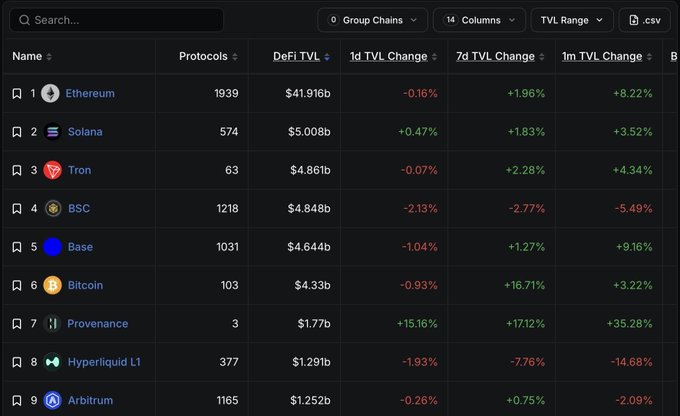The width and height of the screenshot is (680, 416).
Task: Bookmark the Ethereum row
Action: click(17, 94)
